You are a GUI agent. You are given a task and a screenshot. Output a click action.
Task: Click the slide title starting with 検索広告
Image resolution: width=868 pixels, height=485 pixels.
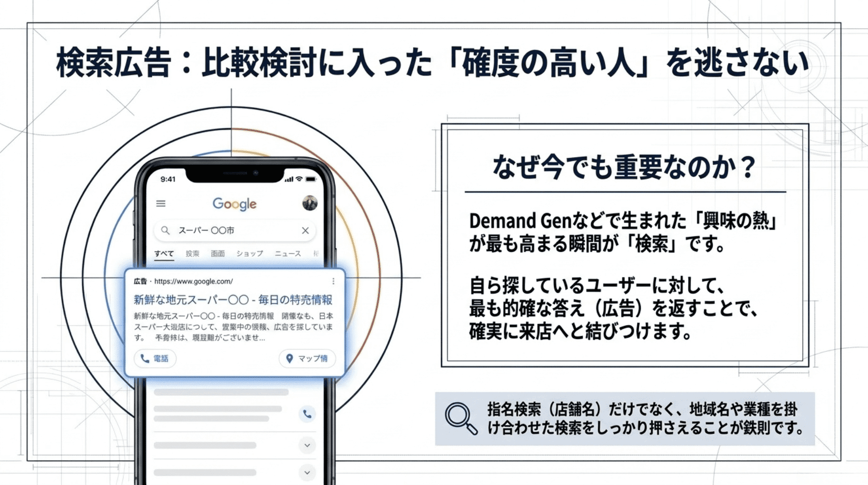point(433,63)
